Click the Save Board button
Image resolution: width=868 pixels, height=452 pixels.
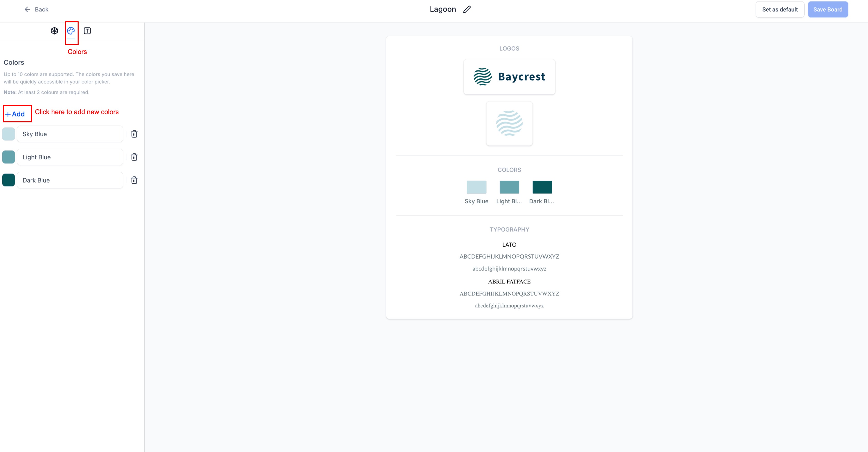(x=828, y=10)
